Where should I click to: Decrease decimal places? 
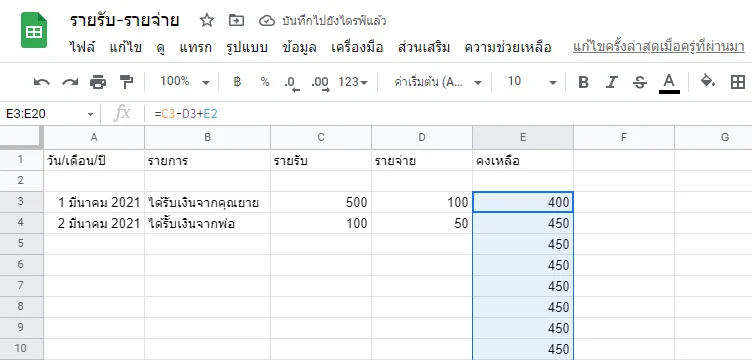(x=292, y=83)
